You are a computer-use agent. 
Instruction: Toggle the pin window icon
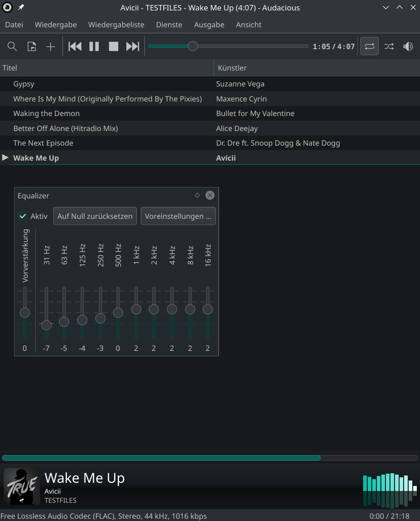pos(21,7)
